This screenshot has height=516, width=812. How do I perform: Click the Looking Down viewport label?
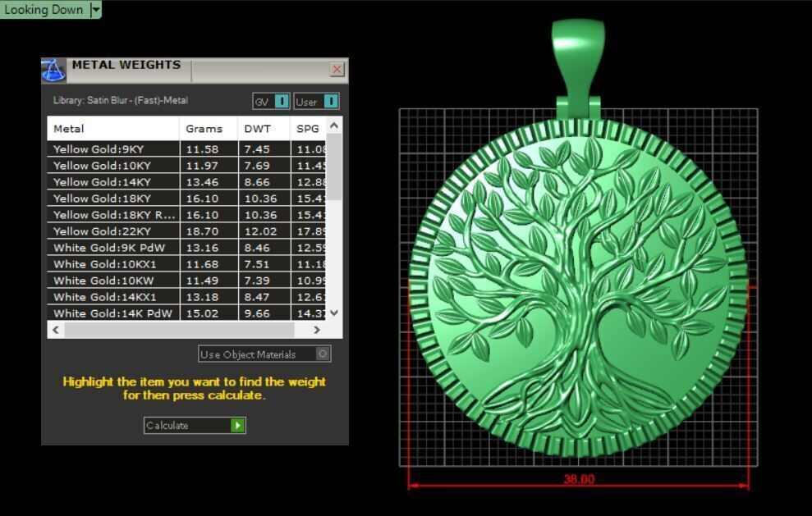pos(44,9)
